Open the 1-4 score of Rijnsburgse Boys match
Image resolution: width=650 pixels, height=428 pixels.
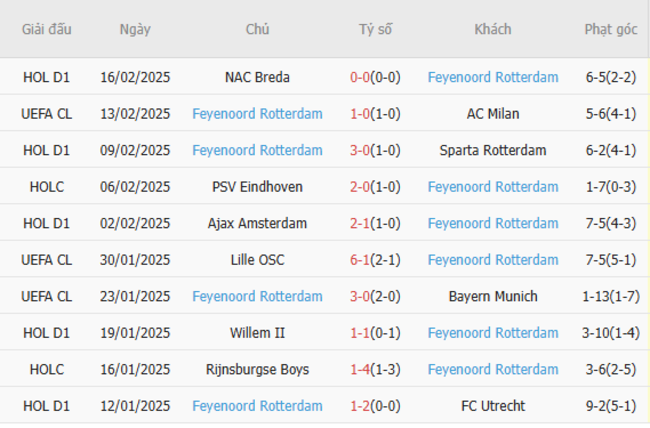point(361,370)
